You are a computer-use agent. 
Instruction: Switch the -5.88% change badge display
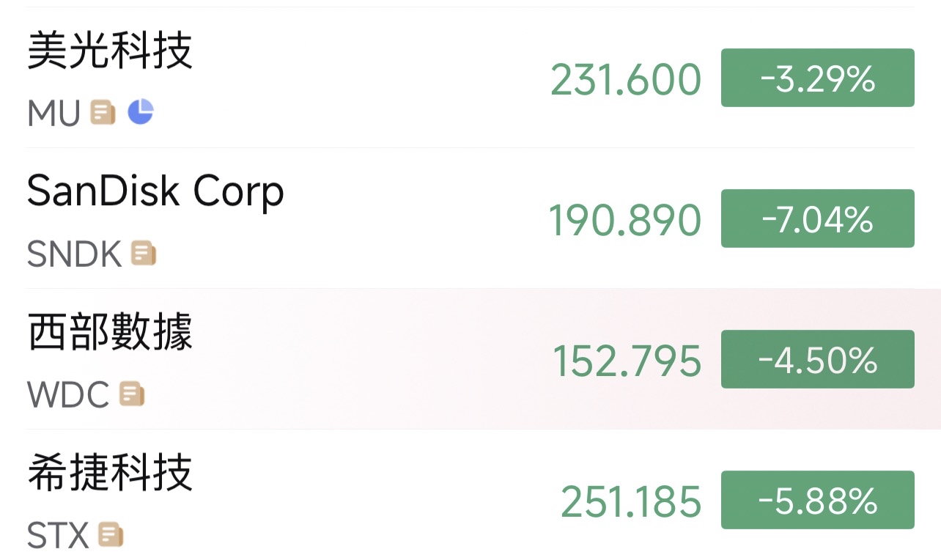point(818,500)
